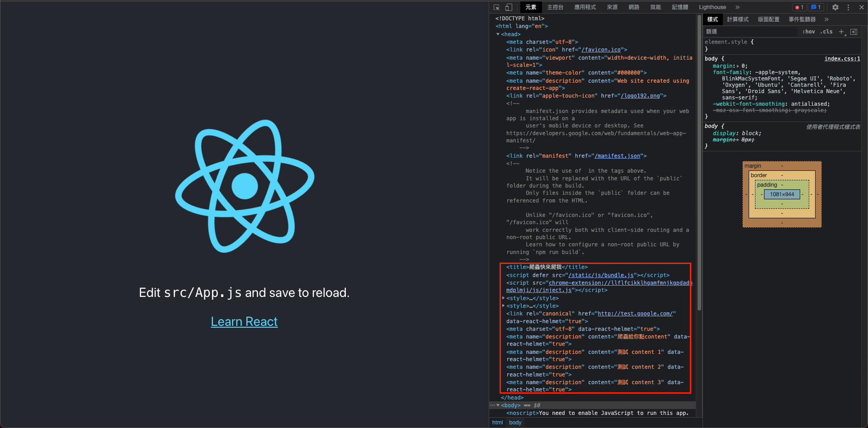The image size is (868, 428).
Task: Click the 1081×944 content box in box model
Action: coord(782,194)
